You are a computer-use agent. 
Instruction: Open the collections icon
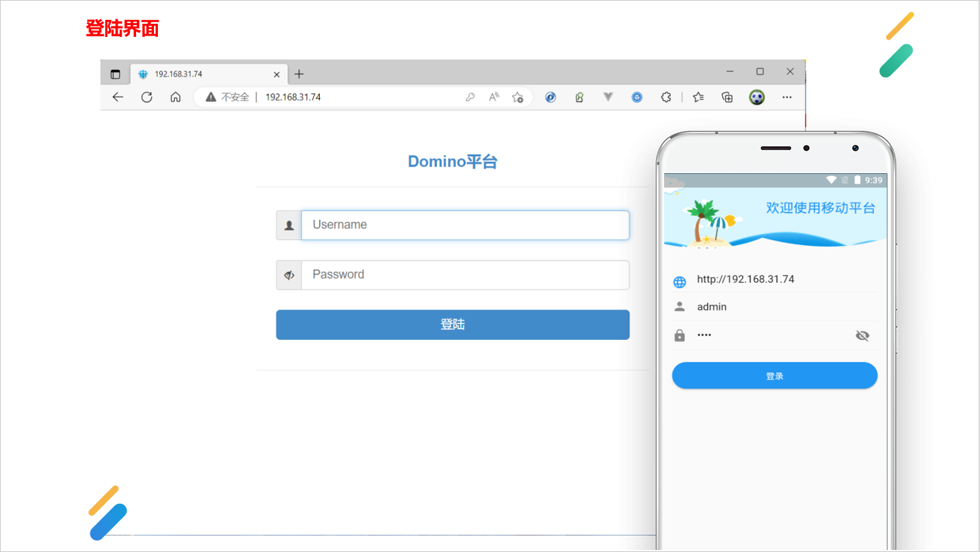pyautogui.click(x=727, y=97)
